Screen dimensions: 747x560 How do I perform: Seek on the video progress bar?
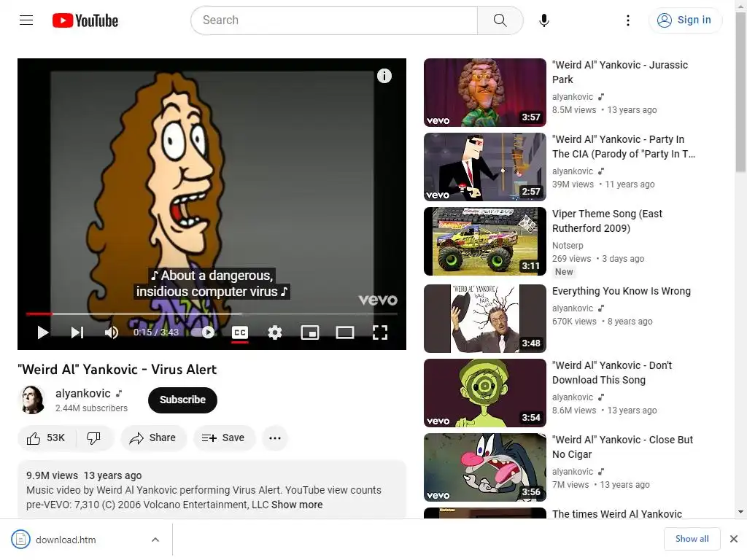[212, 314]
